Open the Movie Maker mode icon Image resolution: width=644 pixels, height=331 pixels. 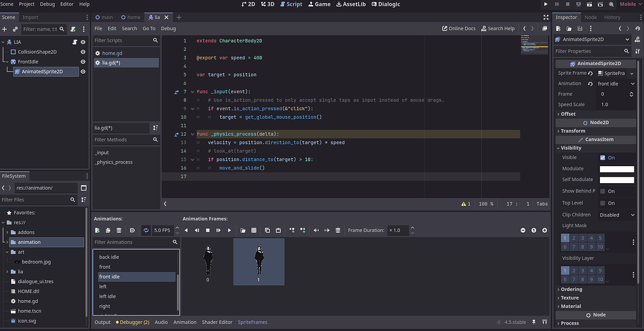611,4
